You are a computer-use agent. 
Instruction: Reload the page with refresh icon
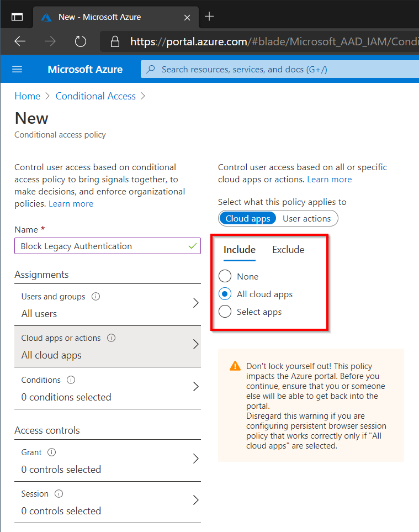81,41
